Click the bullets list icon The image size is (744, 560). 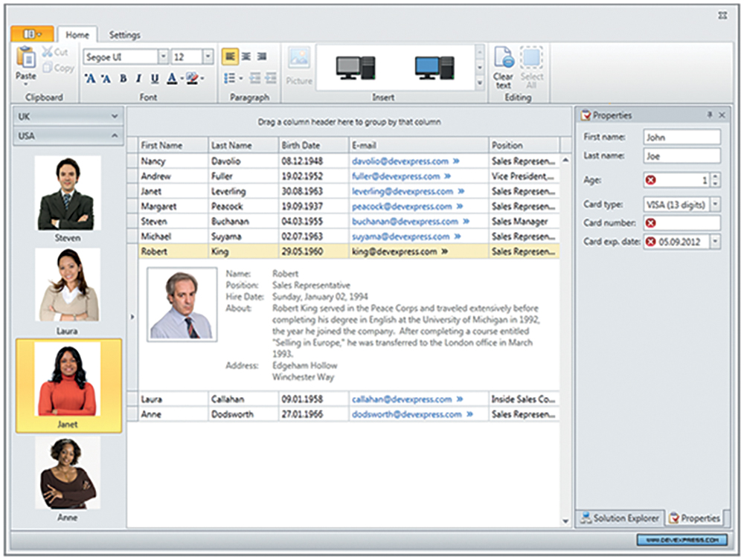click(230, 78)
